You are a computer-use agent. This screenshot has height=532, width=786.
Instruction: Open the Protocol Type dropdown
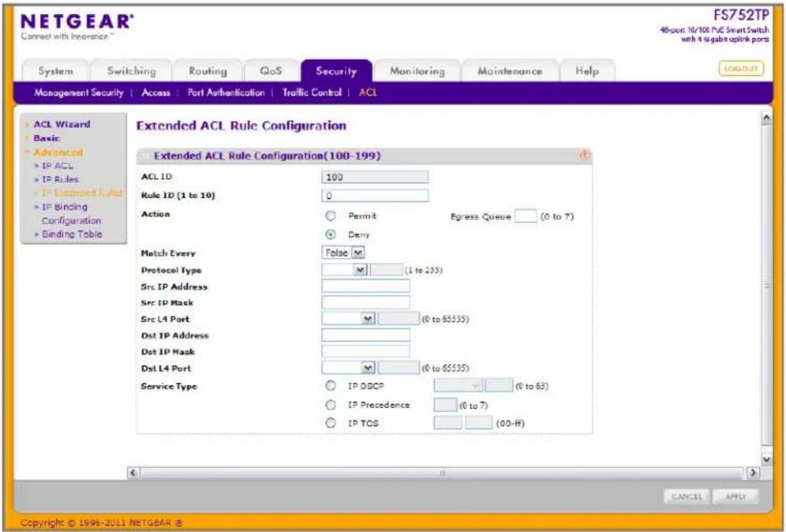[345, 269]
